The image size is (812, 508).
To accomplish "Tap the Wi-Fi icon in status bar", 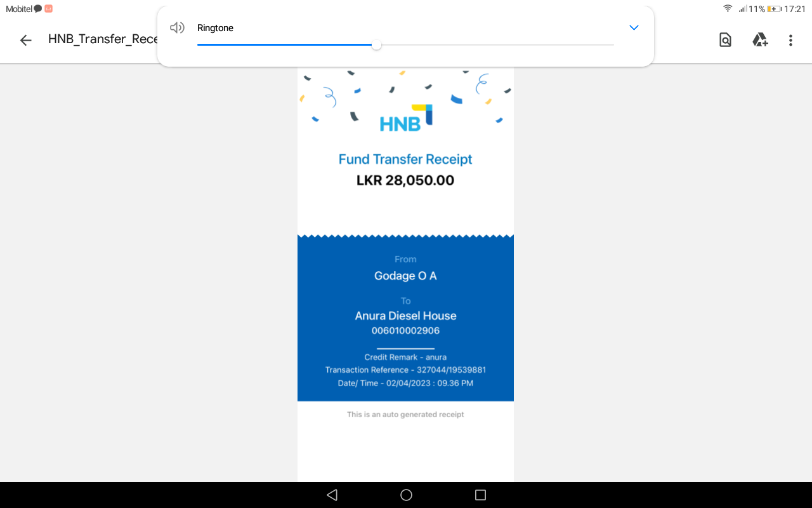I will (x=728, y=9).
